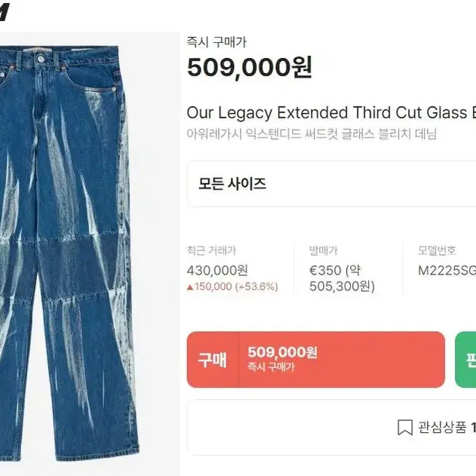Viewport: 476px width, 476px height.
Task: Click the green sell button
Action: tap(465, 359)
